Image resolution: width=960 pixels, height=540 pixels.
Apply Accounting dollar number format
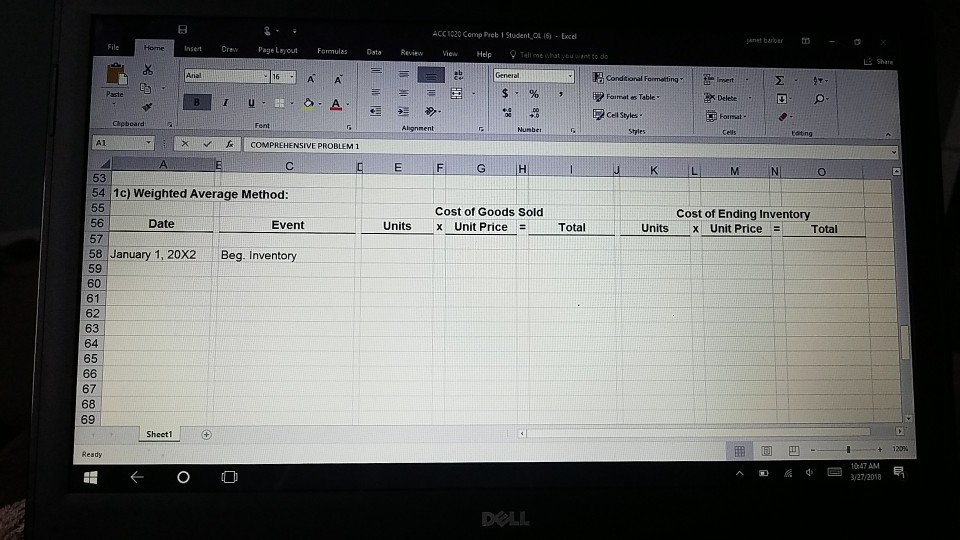[x=504, y=93]
